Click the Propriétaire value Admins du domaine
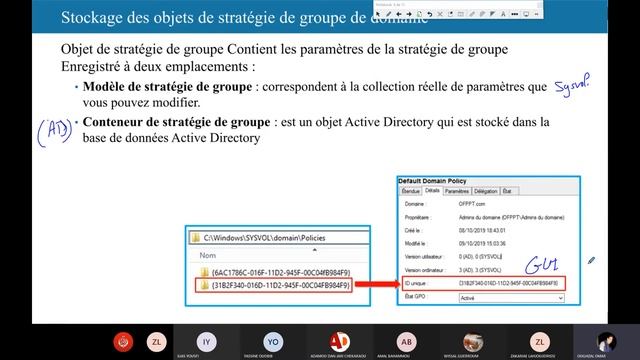This screenshot has width=640, height=360. [511, 218]
